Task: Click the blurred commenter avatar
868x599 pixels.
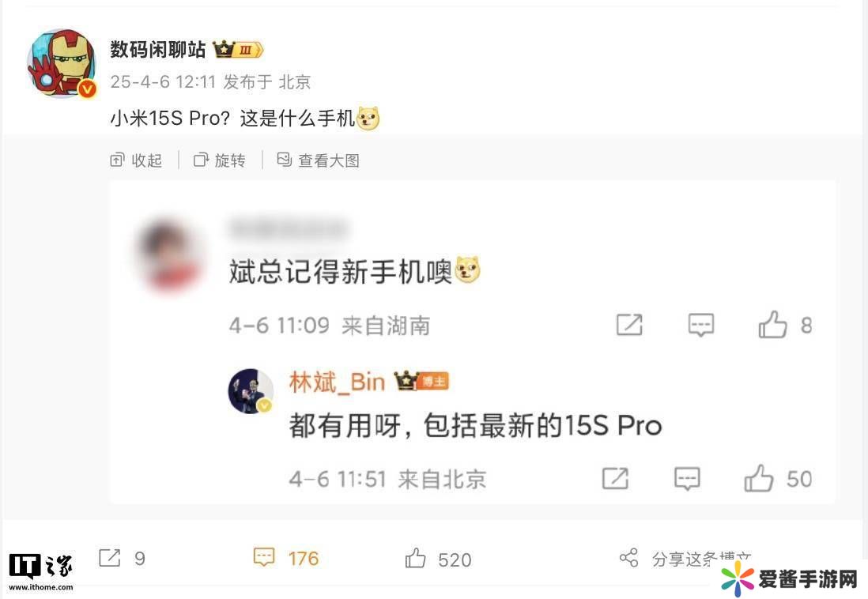Action: [169, 255]
